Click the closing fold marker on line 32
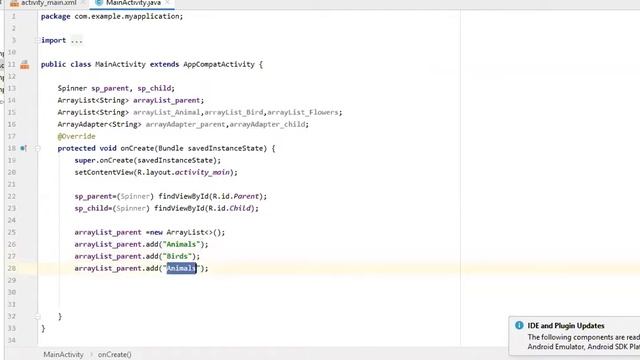Viewport: 640px width, 360px height. pos(37,316)
